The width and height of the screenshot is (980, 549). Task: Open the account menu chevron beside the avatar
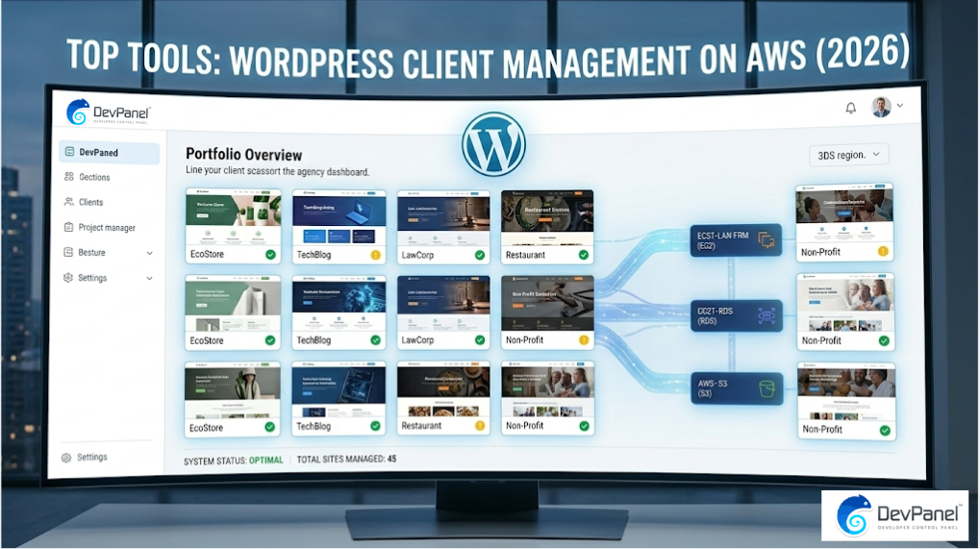coord(900,106)
